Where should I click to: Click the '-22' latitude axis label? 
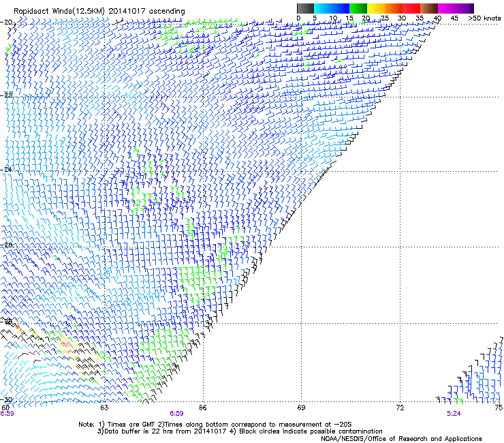6,95
